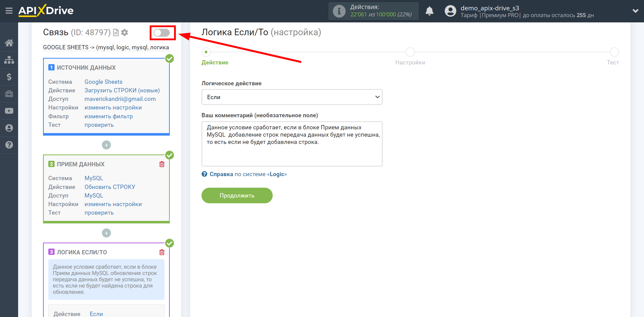The image size is (644, 317).
Task: Open profile user icon in sidebar
Action: pos(9,128)
